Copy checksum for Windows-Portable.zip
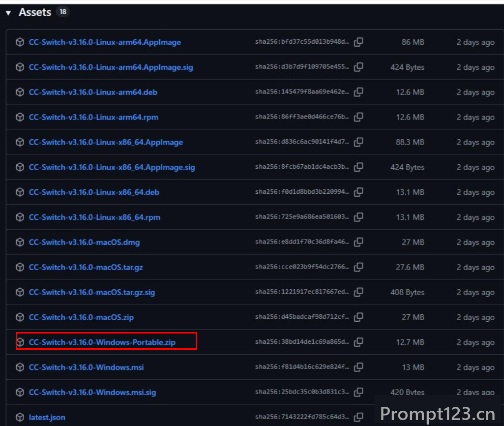504x426 pixels. [x=358, y=342]
